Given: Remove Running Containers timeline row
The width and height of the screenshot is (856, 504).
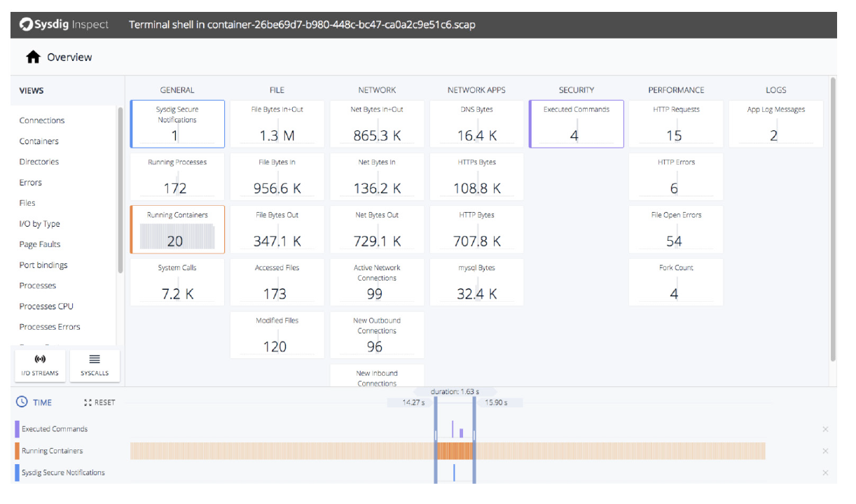Looking at the screenshot, I should click(824, 451).
